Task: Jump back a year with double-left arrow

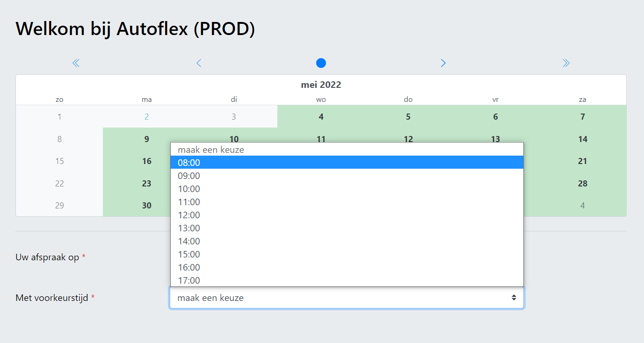Action: tap(76, 63)
